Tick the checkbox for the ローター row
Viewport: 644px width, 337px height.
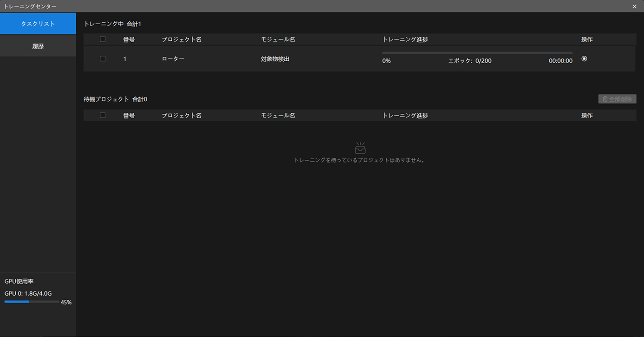[103, 59]
